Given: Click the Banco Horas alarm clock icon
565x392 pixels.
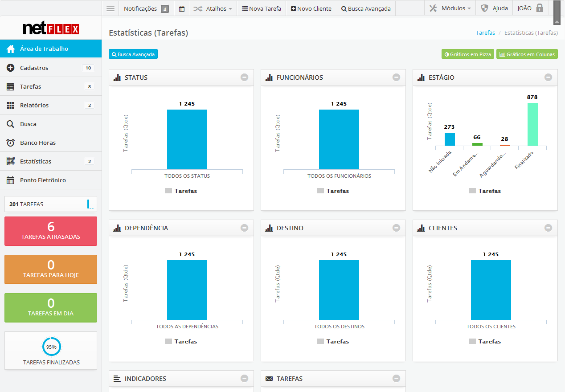Looking at the screenshot, I should [11, 143].
